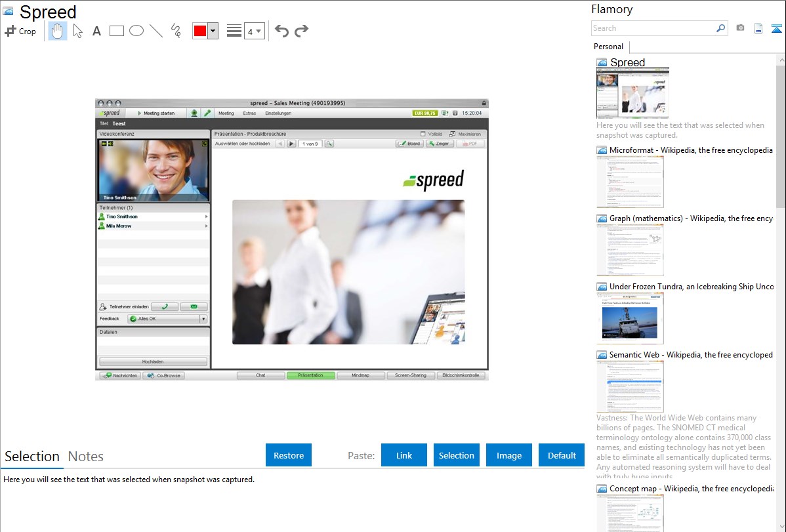Select the arrow pointer tool
Viewport: 786px width, 532px height.
point(77,31)
